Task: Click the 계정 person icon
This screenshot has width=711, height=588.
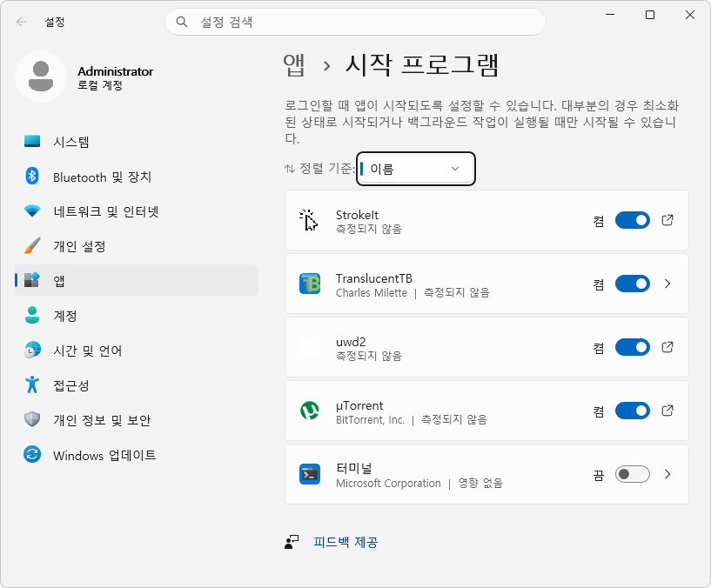Action: tap(31, 315)
